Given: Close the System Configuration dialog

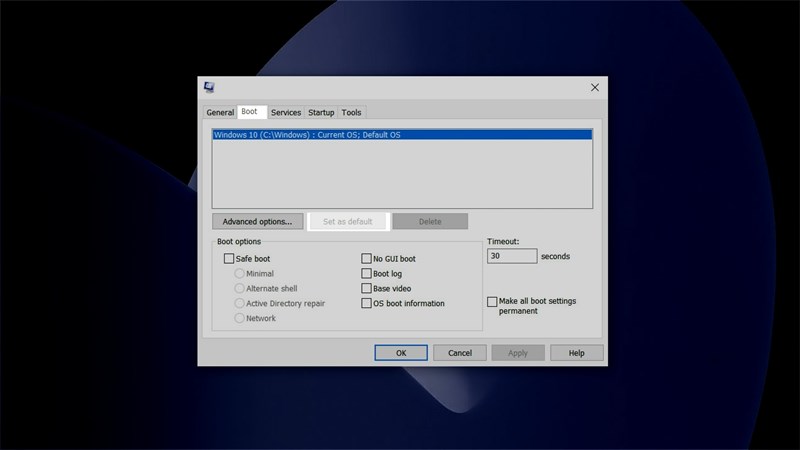Looking at the screenshot, I should point(594,87).
